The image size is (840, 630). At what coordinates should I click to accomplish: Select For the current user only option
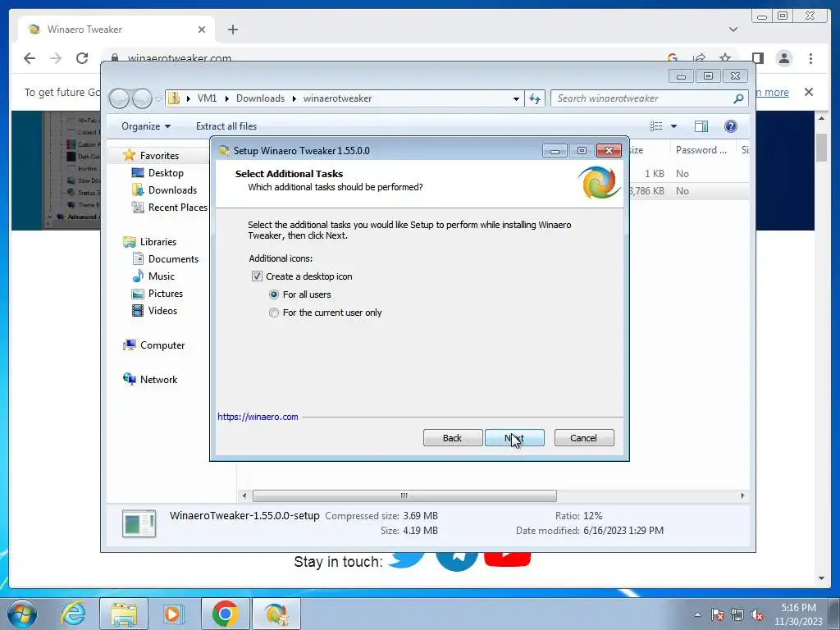274,313
